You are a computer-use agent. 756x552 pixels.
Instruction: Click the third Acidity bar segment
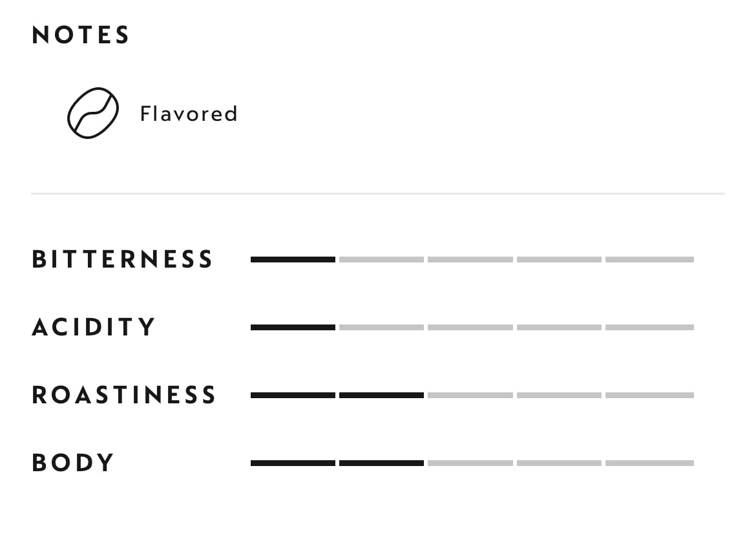470,327
